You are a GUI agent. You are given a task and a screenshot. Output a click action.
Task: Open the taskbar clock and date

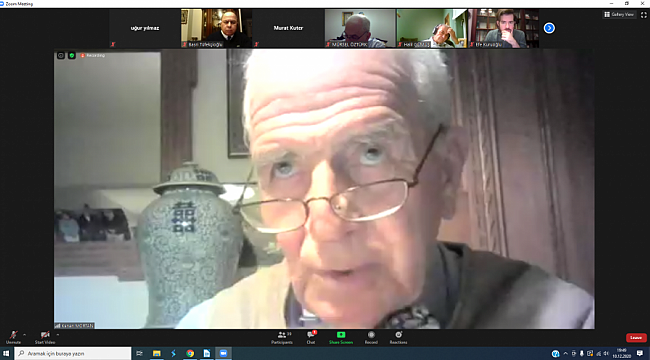622,353
